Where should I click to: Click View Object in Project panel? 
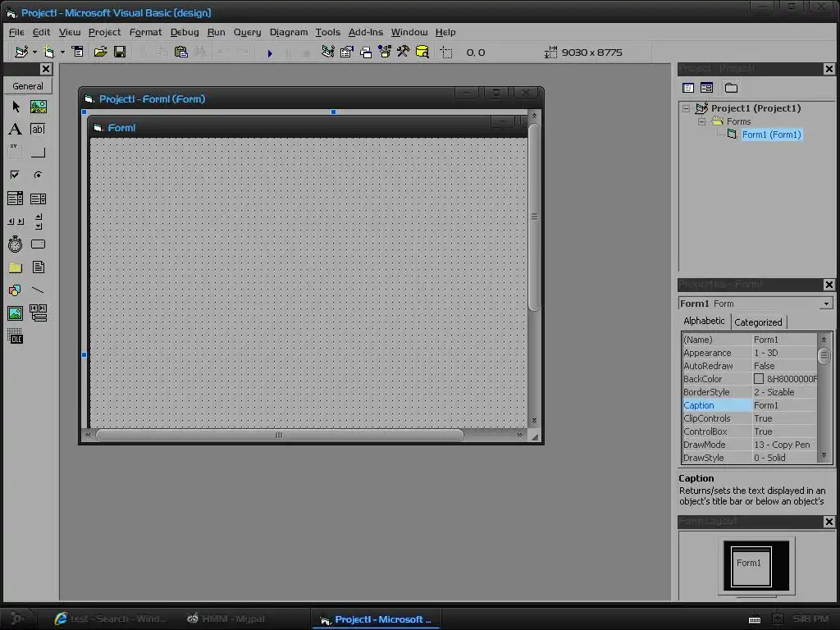[x=706, y=88]
